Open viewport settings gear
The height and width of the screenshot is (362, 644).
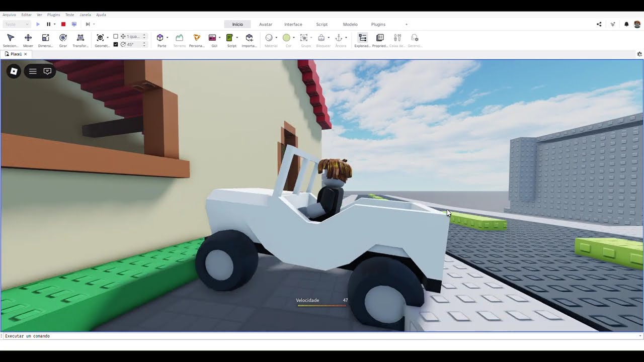pyautogui.click(x=639, y=54)
